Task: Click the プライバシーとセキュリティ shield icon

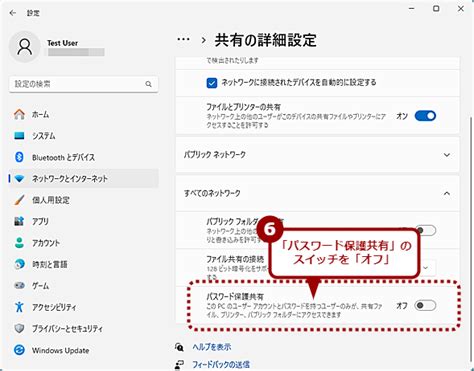Action: point(19,329)
